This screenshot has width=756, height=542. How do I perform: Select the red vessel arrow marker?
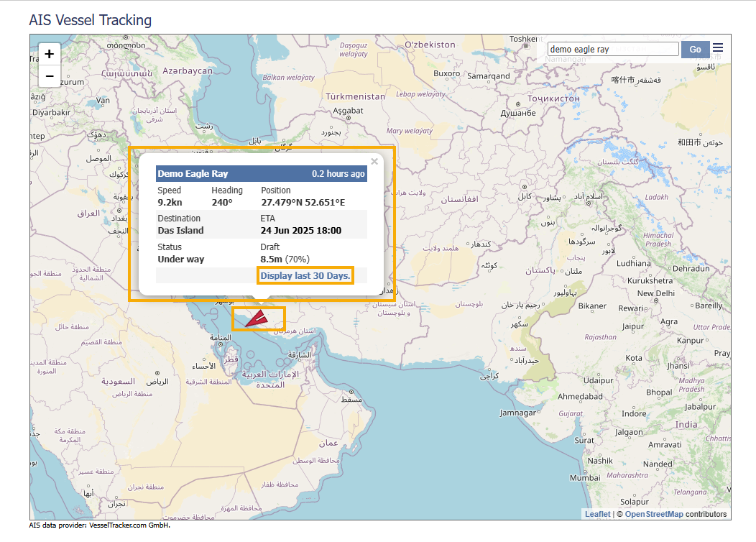pyautogui.click(x=257, y=318)
